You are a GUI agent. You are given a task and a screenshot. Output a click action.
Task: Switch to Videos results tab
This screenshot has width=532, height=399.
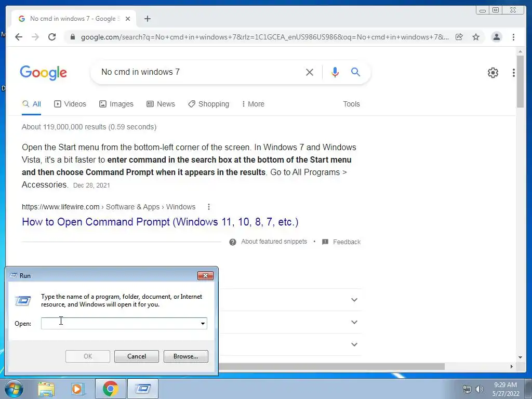coord(70,104)
